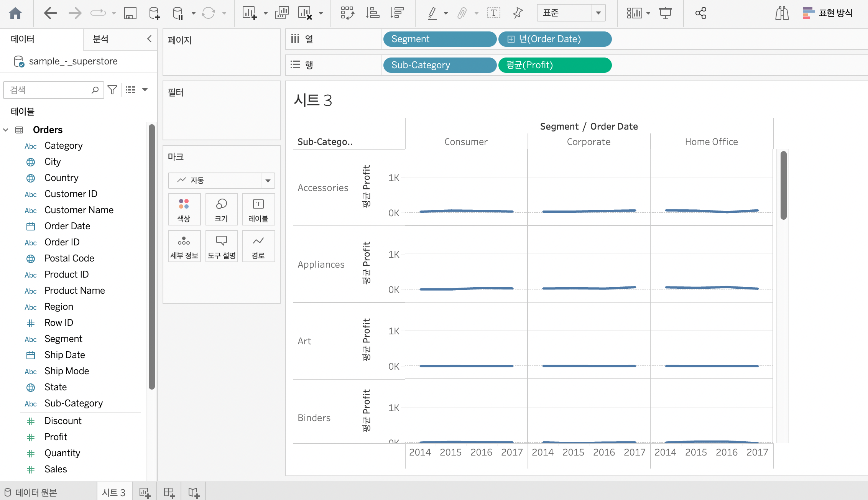The height and width of the screenshot is (500, 868).
Task: Click the new dashboard icon at bottom
Action: [x=169, y=492]
